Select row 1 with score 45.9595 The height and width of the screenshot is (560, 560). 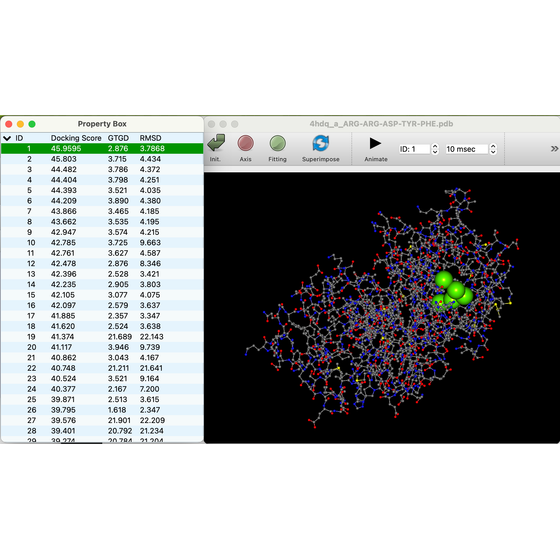(x=102, y=149)
